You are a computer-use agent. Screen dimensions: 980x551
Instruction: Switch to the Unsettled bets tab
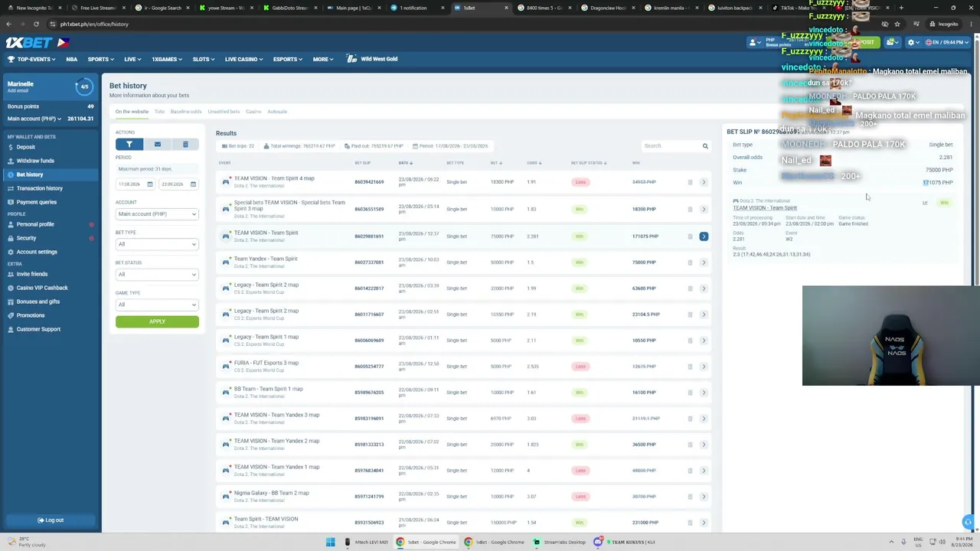pyautogui.click(x=224, y=112)
